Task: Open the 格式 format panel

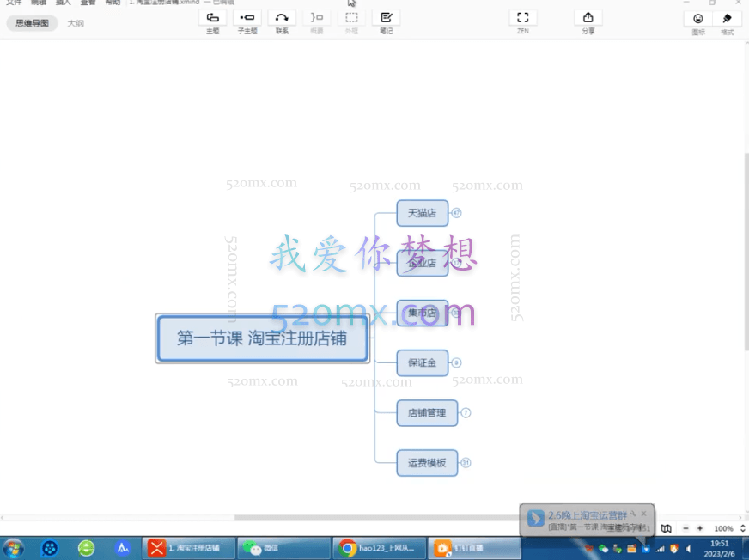Action: click(727, 19)
